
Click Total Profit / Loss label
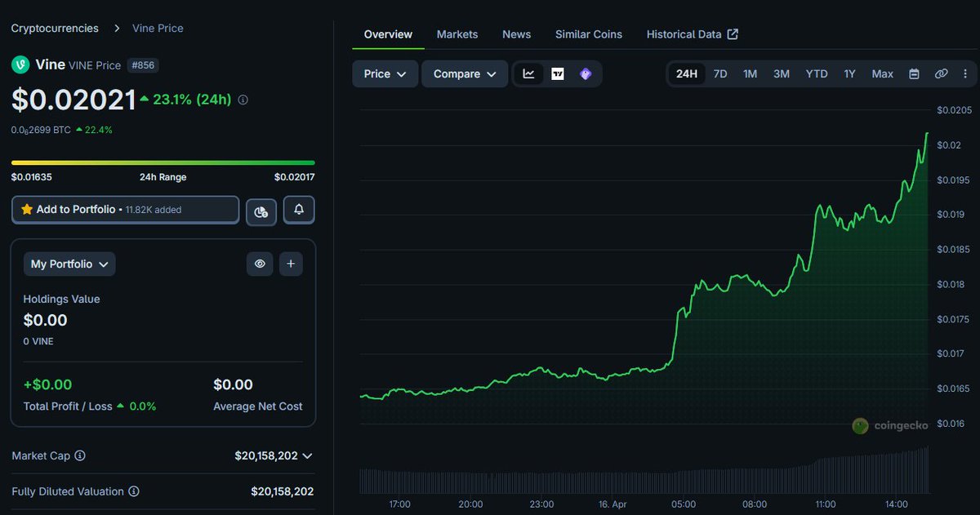coord(68,406)
